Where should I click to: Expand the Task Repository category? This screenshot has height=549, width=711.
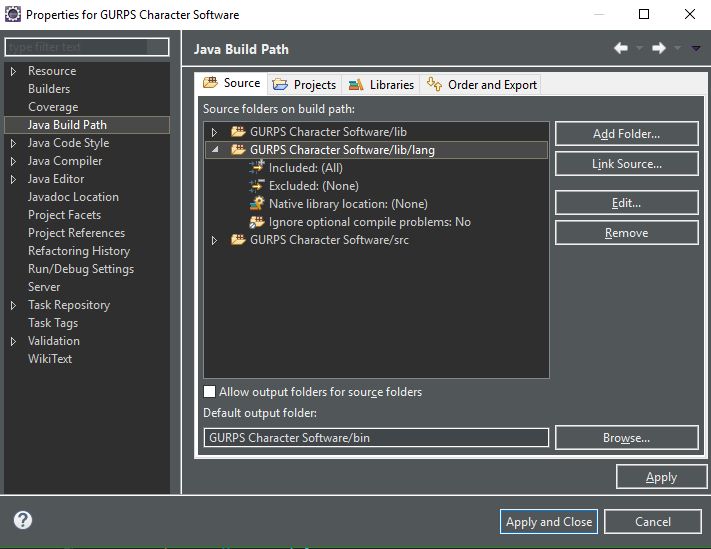(13, 305)
